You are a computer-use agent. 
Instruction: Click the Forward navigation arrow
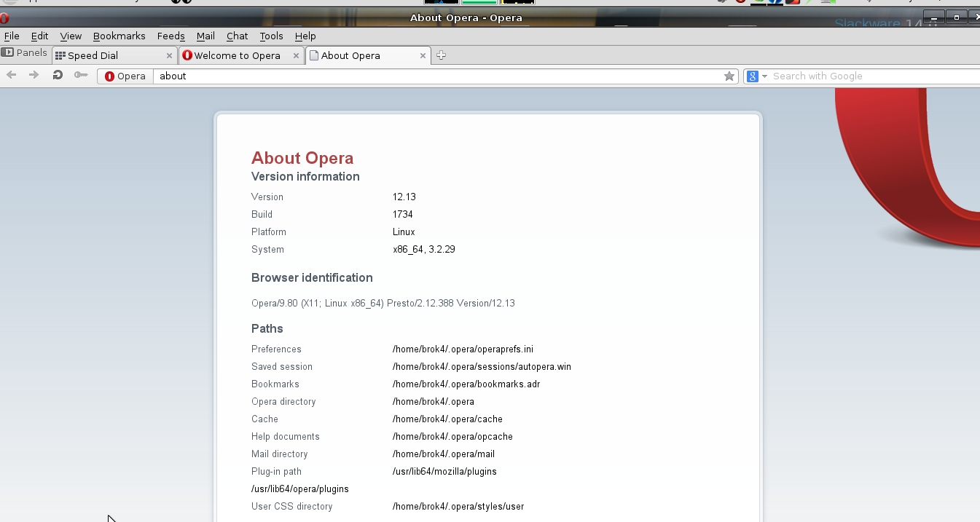(x=34, y=76)
